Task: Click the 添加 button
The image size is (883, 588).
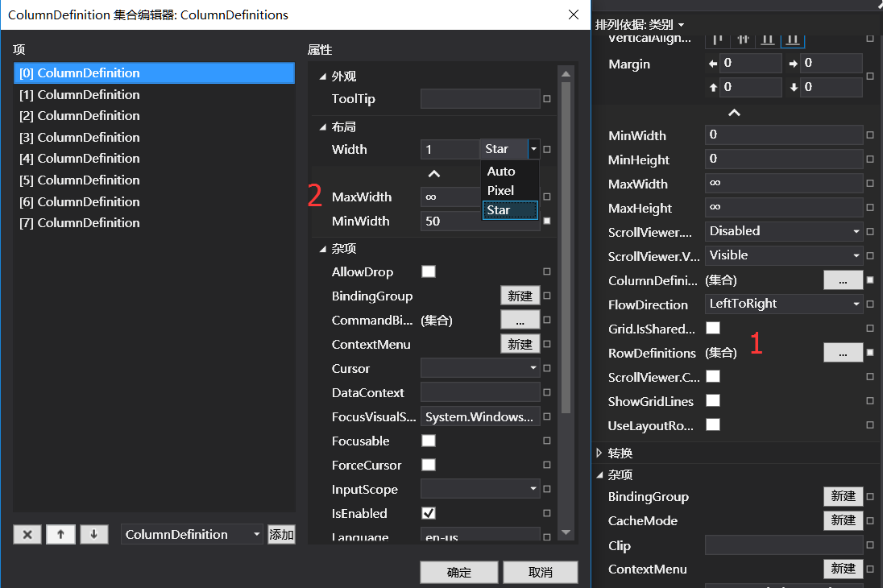Action: click(x=281, y=534)
